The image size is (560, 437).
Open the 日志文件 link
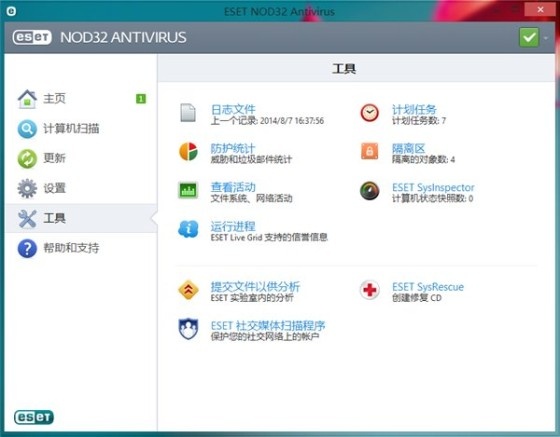tap(233, 109)
